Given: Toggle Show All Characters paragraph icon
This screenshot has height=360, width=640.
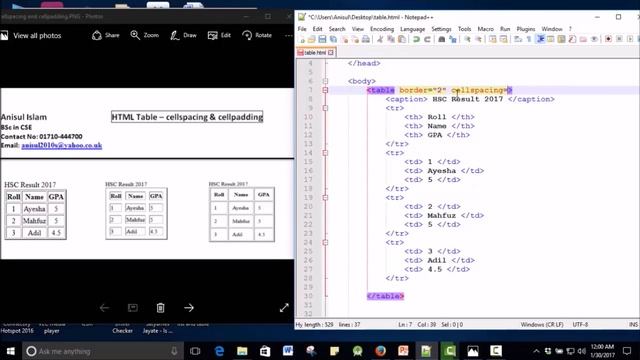Looking at the screenshot, I should (529, 40).
